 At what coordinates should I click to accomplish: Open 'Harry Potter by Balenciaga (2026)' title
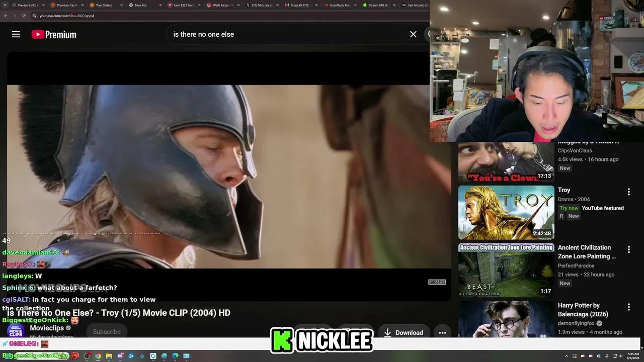pyautogui.click(x=583, y=310)
